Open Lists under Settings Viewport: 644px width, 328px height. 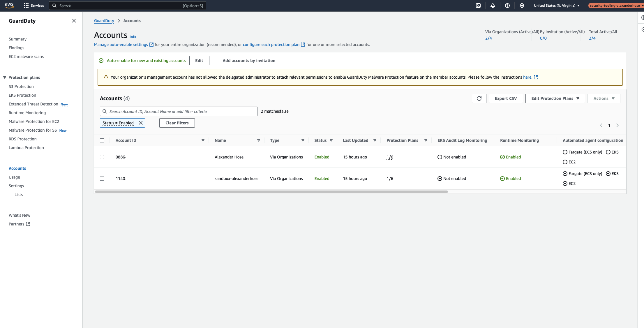pos(19,195)
